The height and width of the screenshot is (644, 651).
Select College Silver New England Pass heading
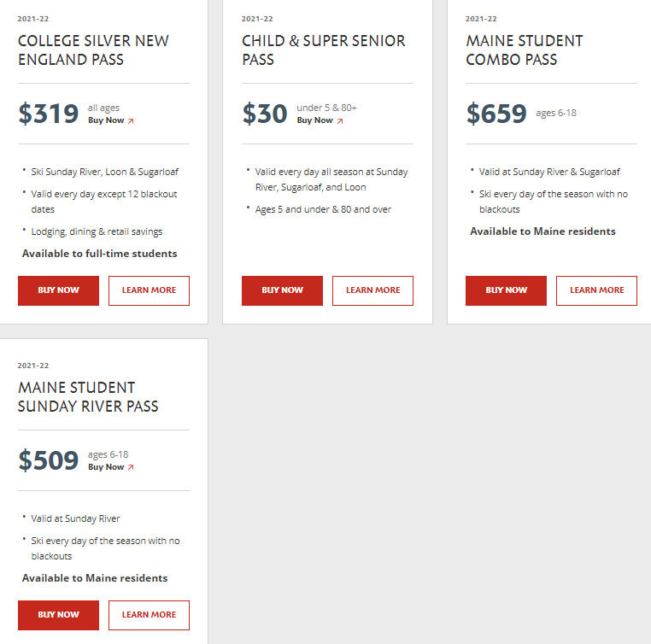(x=93, y=50)
